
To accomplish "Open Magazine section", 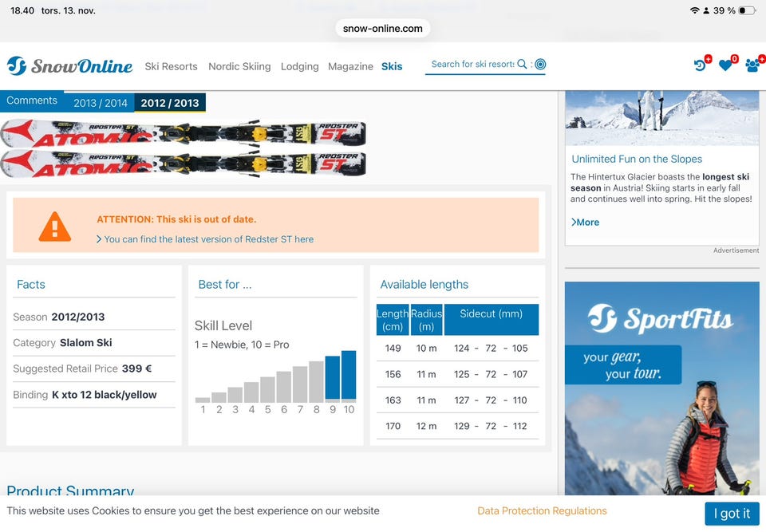I will tap(350, 66).
